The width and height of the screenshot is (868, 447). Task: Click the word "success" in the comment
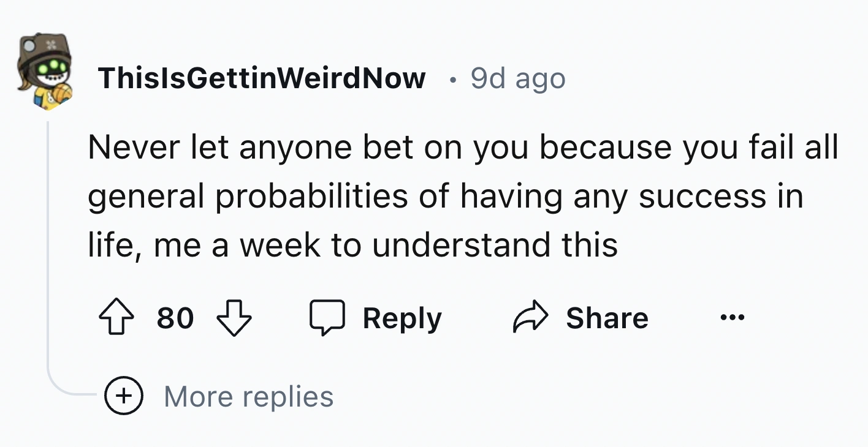(x=700, y=197)
